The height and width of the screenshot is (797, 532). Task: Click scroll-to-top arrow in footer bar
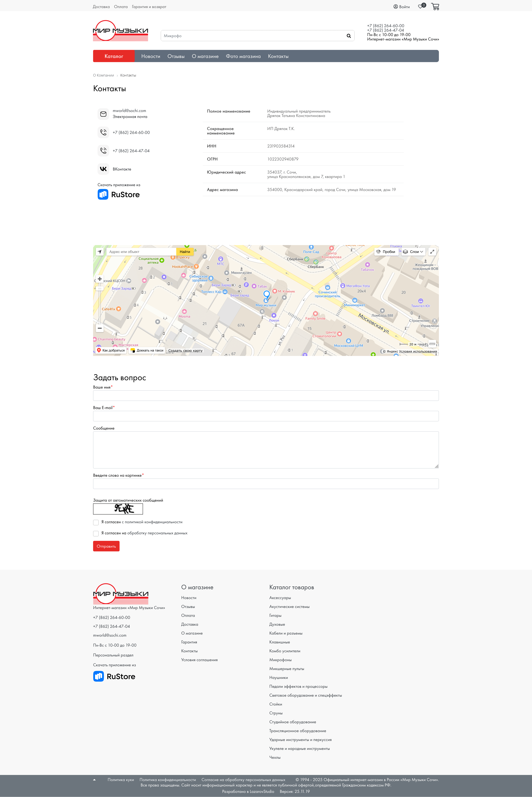94,780
